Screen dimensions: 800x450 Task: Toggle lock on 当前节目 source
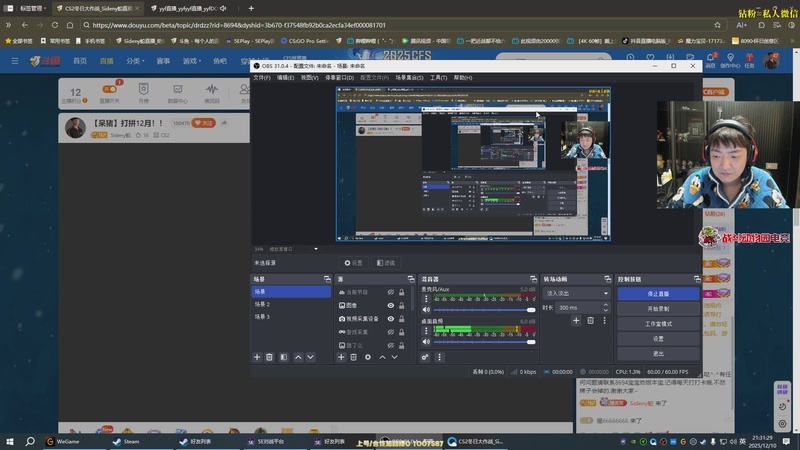pyautogui.click(x=402, y=292)
